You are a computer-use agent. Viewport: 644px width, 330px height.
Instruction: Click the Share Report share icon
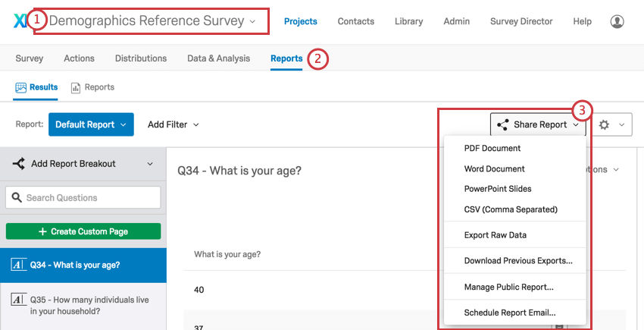click(x=503, y=124)
